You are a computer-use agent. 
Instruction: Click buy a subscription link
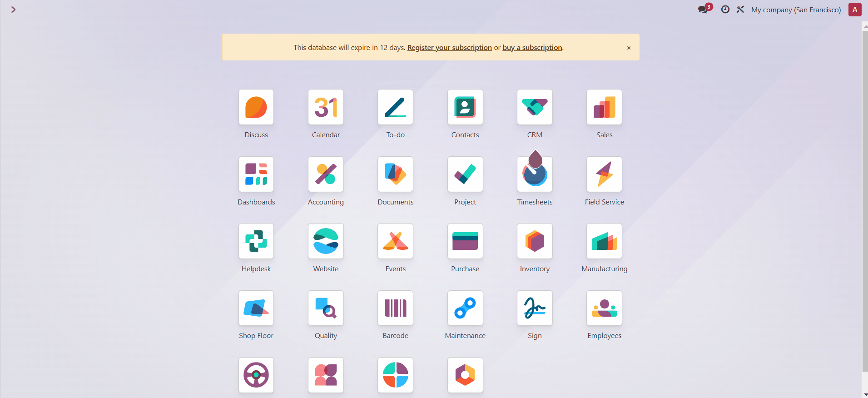pyautogui.click(x=532, y=47)
